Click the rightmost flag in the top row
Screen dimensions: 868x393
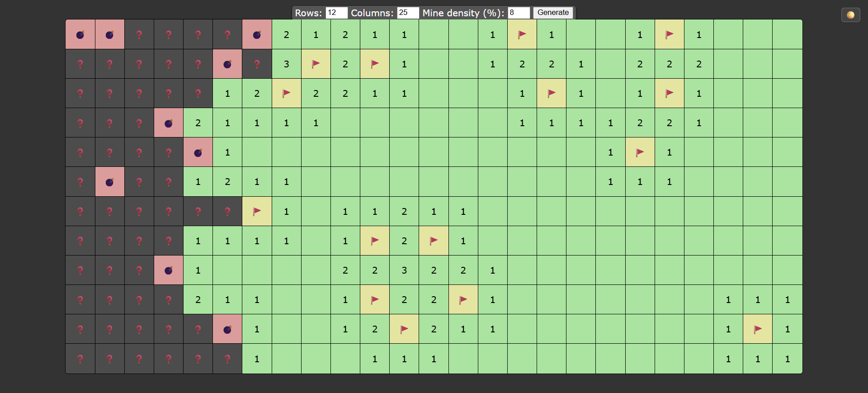pos(670,34)
